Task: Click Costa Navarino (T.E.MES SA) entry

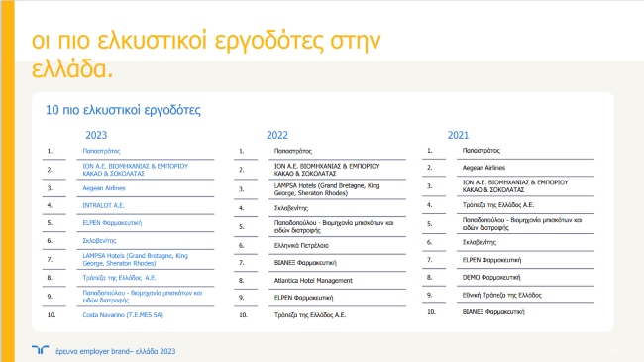Action: coord(123,315)
